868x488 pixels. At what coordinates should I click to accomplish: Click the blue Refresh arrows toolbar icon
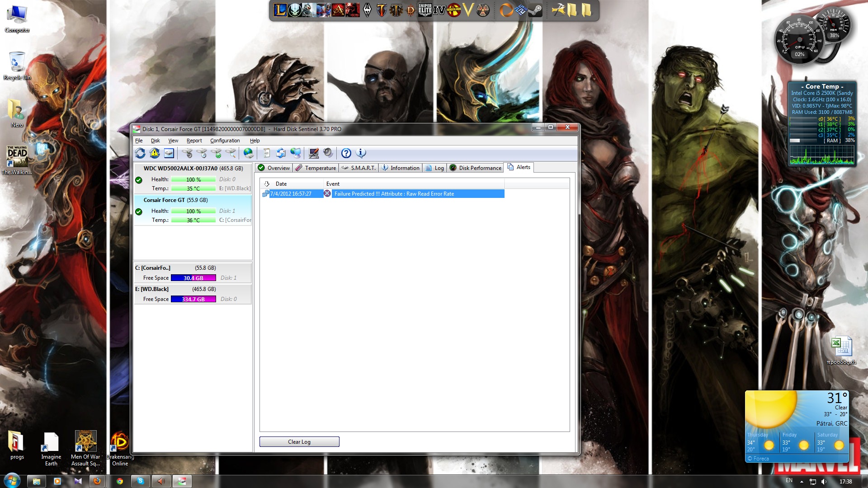pos(140,153)
